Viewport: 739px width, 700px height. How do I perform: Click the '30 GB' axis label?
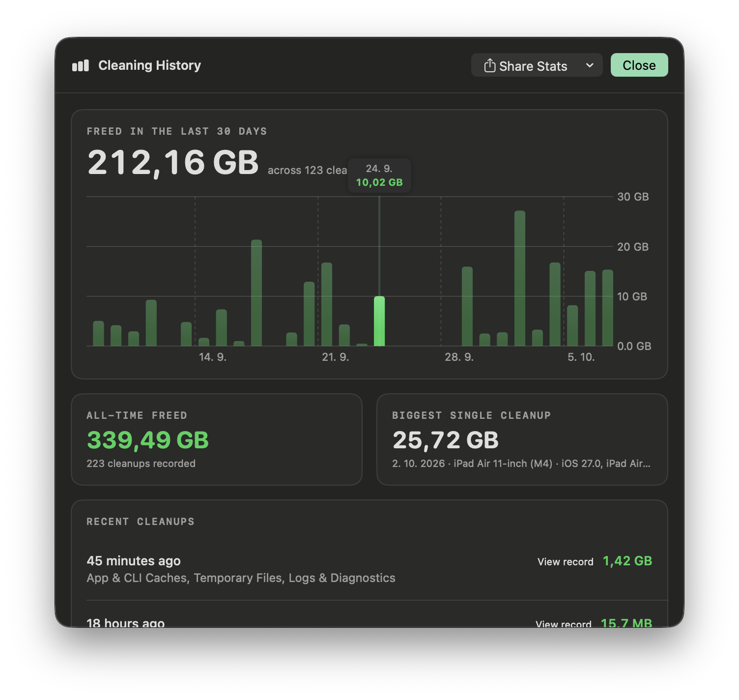pos(633,197)
